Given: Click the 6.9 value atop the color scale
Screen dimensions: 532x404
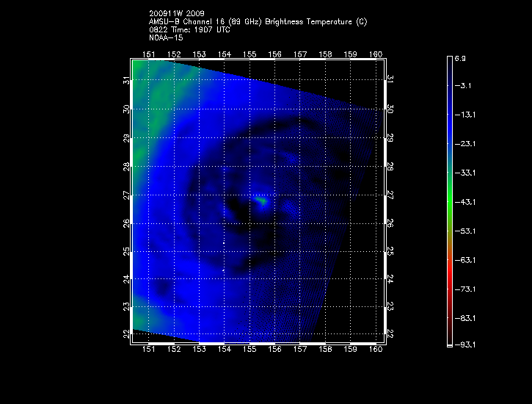Looking at the screenshot, I should pyautogui.click(x=460, y=59).
